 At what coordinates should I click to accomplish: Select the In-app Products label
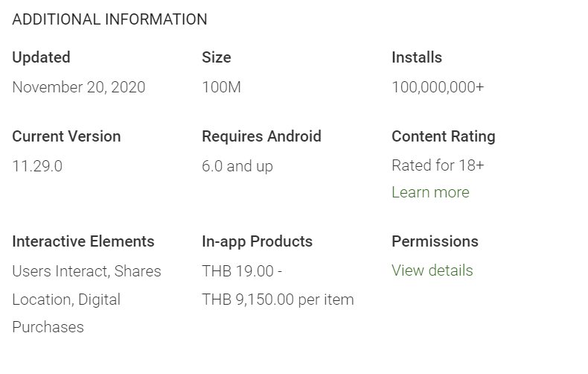pos(257,241)
